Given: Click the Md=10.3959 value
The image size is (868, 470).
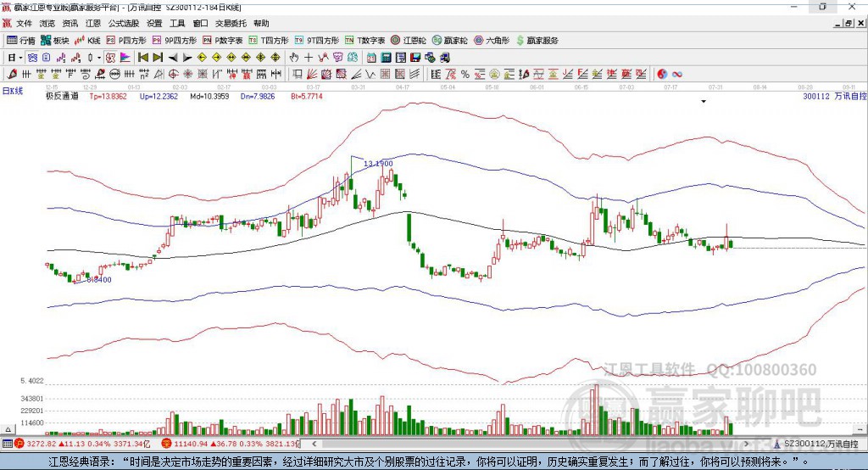Looking at the screenshot, I should pyautogui.click(x=209, y=96).
